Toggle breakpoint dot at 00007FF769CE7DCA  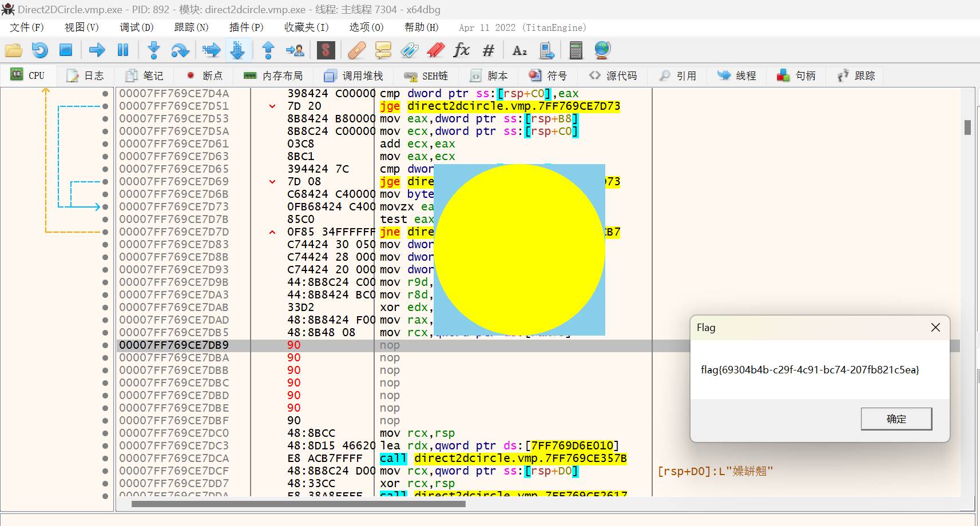point(105,459)
